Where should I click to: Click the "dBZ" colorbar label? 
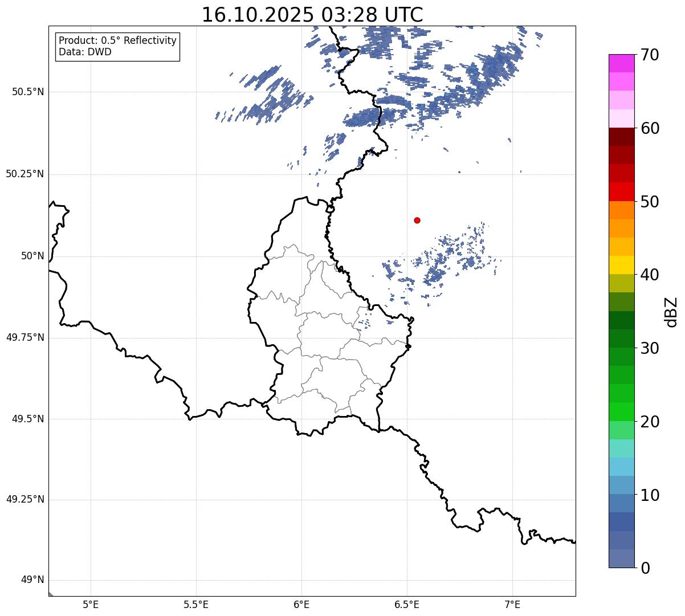point(671,311)
